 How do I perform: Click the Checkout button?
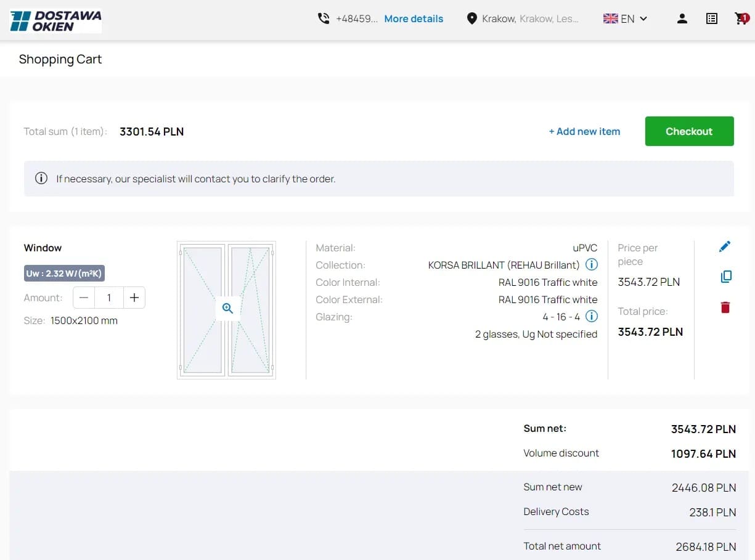689,131
